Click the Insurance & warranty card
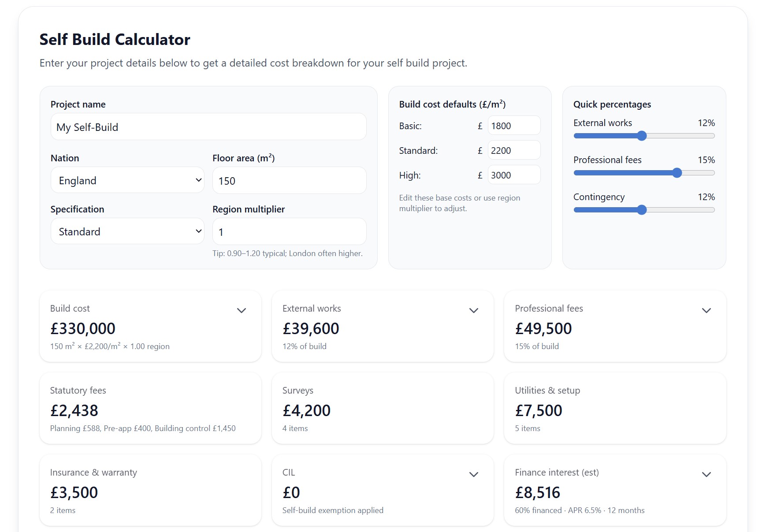The width and height of the screenshot is (766, 532). click(150, 490)
